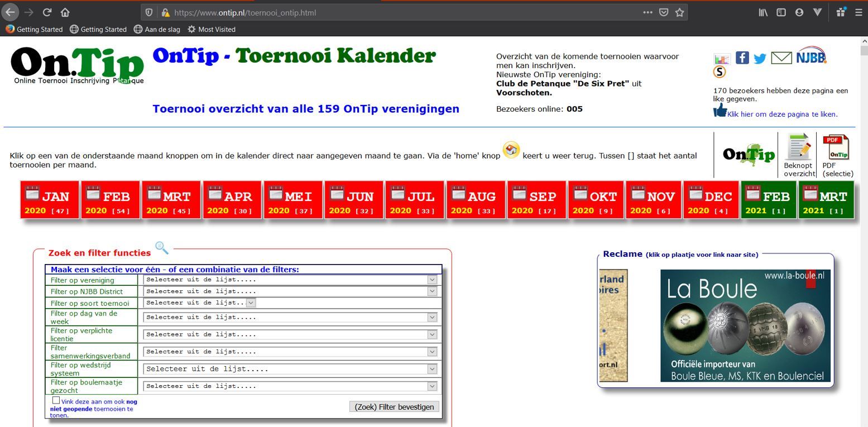Viewport: 868px width, 427px height.
Task: Select the FEB 2021 month tab
Action: pos(768,200)
